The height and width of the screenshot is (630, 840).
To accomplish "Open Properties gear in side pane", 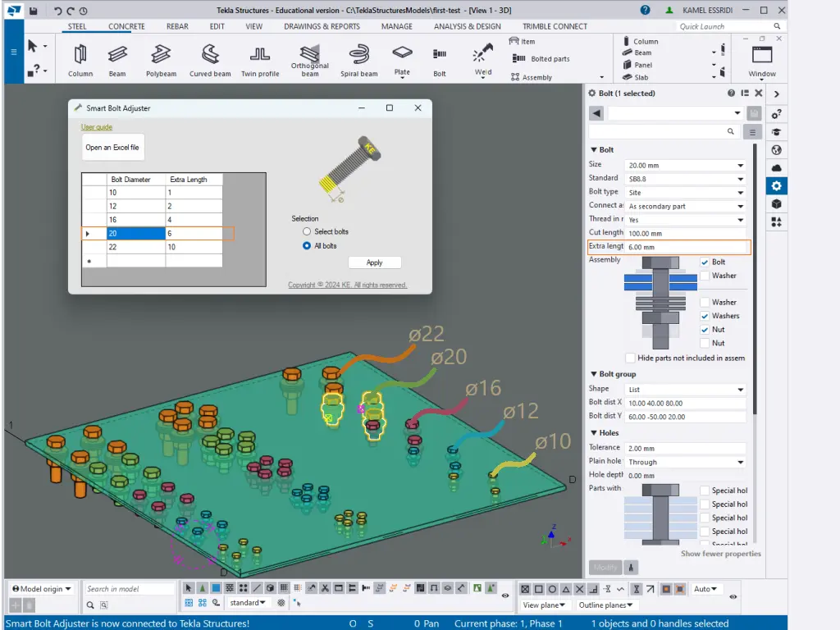I will (x=776, y=186).
